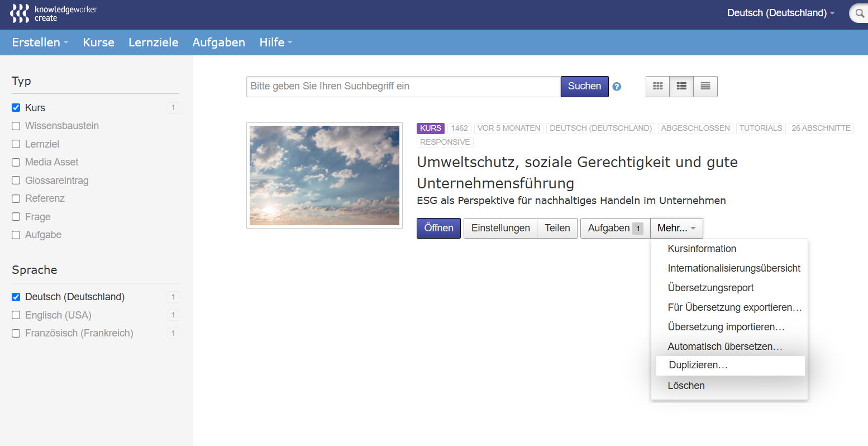The width and height of the screenshot is (868, 446).
Task: Check the Glossareintrag type filter
Action: point(16,181)
